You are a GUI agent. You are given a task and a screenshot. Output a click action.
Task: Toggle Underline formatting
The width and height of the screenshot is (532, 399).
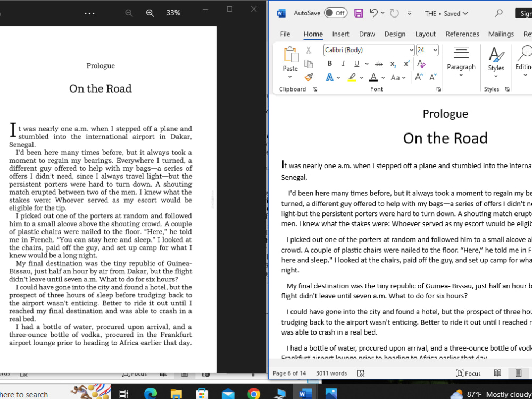356,63
